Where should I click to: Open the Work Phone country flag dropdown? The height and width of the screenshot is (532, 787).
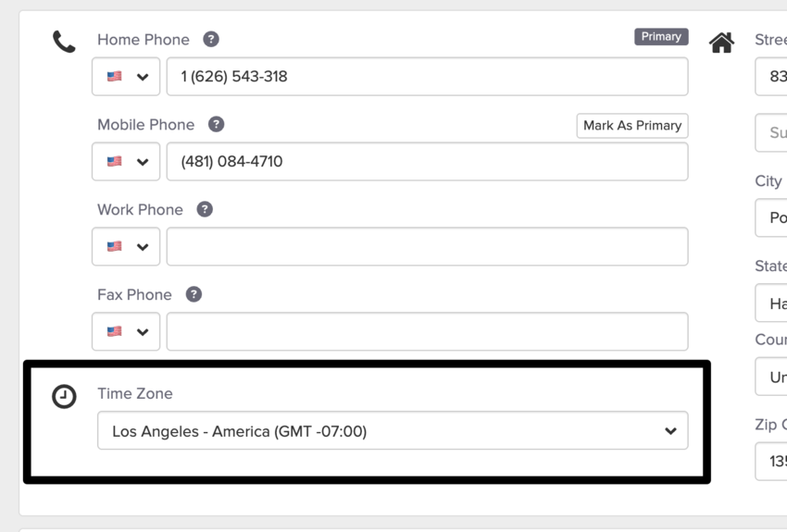tap(126, 247)
